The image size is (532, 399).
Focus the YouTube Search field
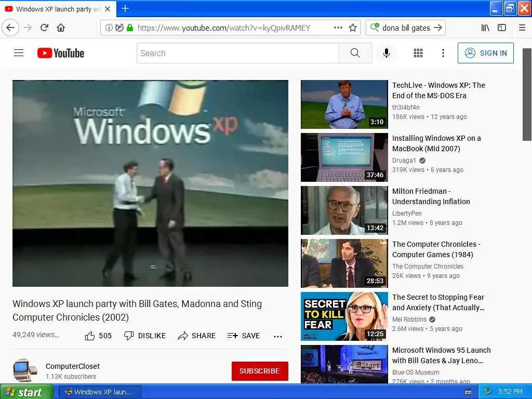point(238,53)
